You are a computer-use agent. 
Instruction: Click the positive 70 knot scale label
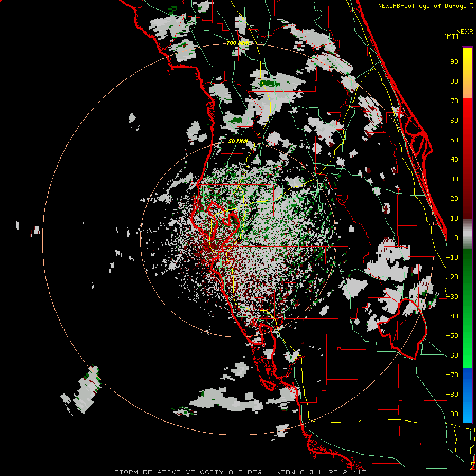tap(454, 101)
